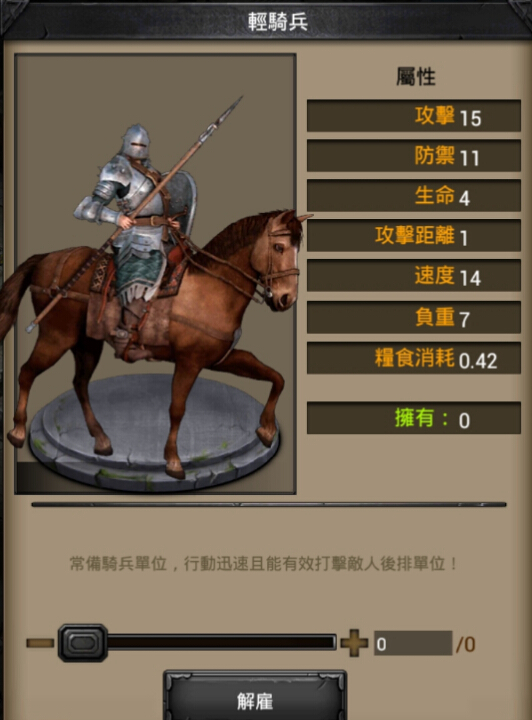Click the dark slider track bar

click(222, 642)
